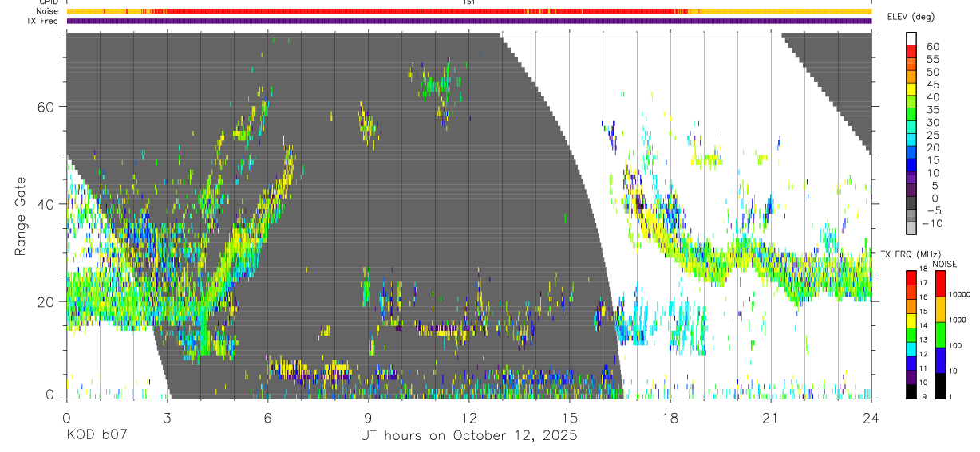Click the white top segment of the ELEV colorbar
The height and width of the screenshot is (452, 980).
pos(911,39)
